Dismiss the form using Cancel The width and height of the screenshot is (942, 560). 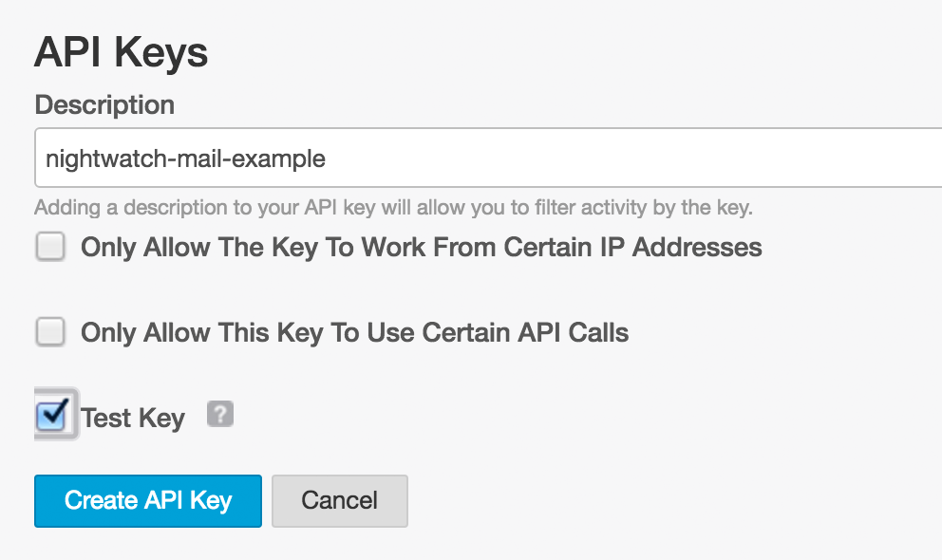pos(339,501)
